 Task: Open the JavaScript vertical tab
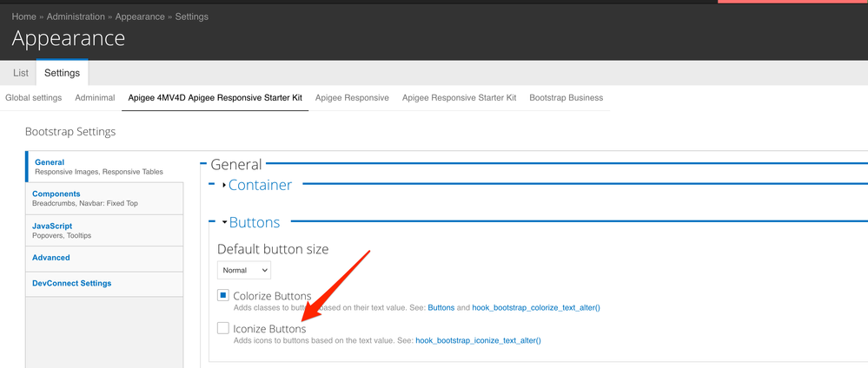(x=104, y=231)
